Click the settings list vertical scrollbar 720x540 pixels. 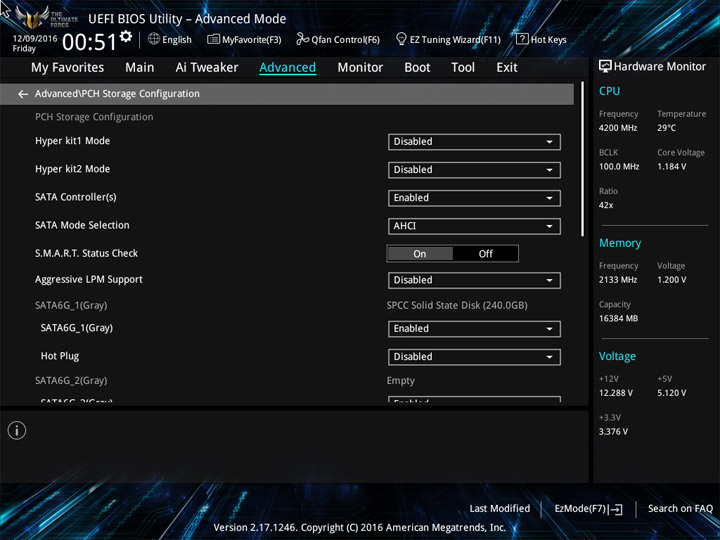point(582,159)
